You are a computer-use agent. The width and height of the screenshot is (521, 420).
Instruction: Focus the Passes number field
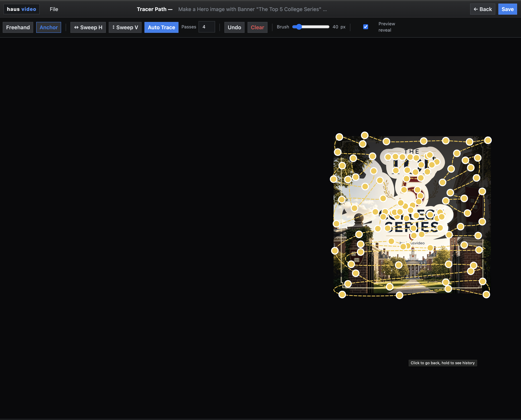click(x=207, y=27)
